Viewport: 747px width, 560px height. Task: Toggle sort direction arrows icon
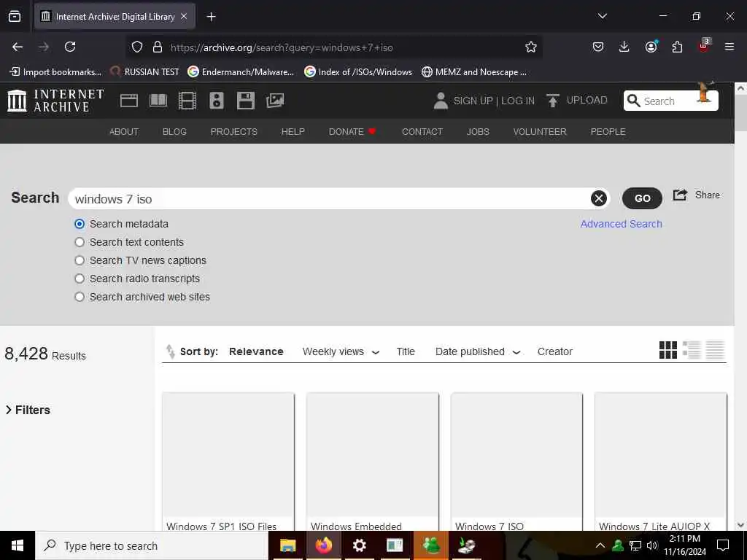click(x=170, y=351)
